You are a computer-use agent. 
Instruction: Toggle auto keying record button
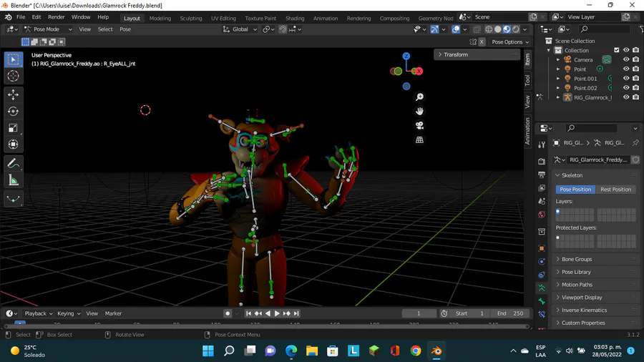click(228, 313)
